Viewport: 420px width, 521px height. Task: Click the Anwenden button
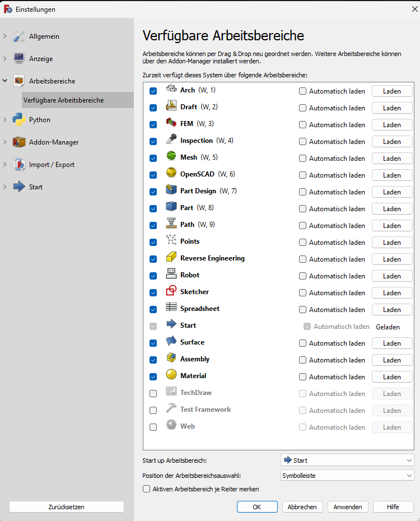point(348,507)
